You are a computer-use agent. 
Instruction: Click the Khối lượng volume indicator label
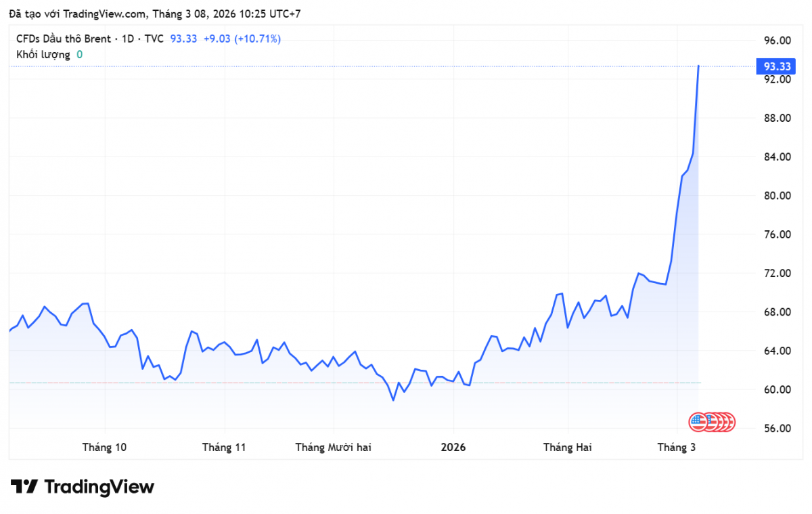43,54
